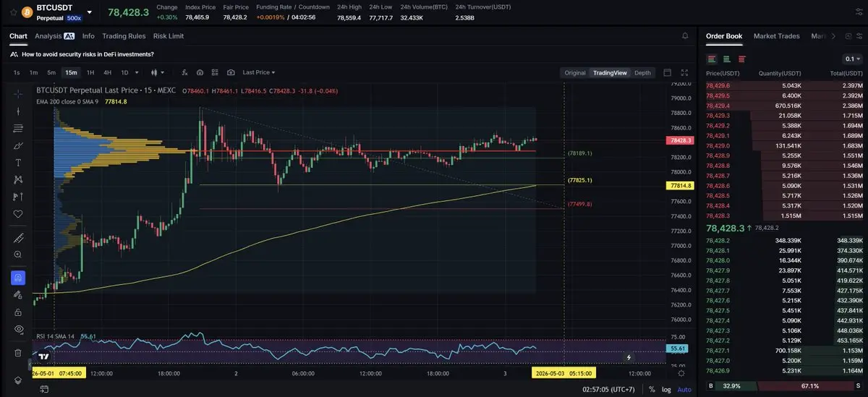Screen dimensions: 868x397
Task: Toggle hide all drawings eye icon
Action: click(x=18, y=329)
